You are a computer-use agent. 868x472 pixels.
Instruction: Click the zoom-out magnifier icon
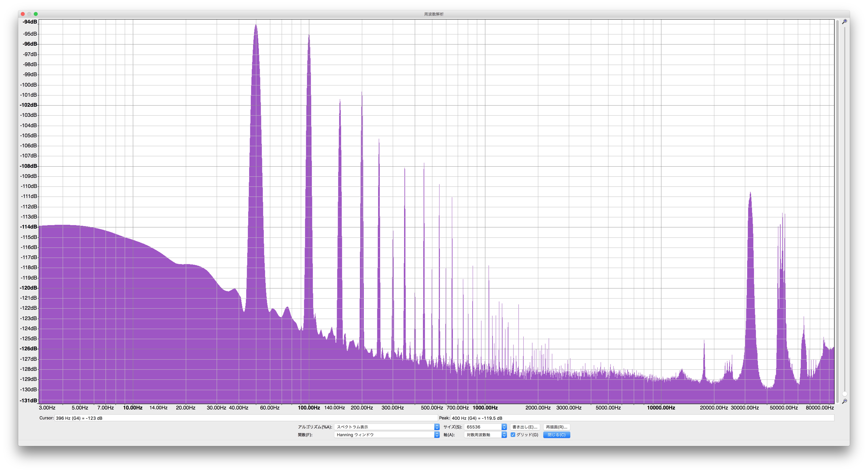tap(844, 401)
